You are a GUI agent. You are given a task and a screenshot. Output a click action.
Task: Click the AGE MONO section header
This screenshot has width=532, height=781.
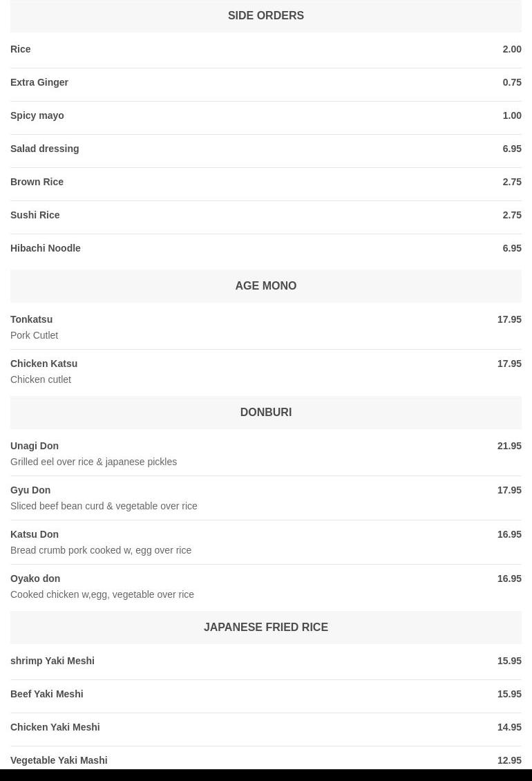[266, 285]
